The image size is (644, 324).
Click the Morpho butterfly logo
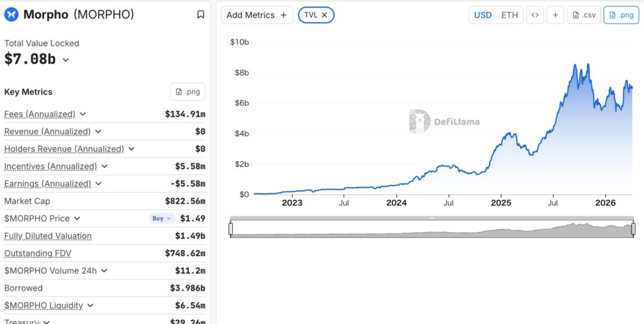(11, 14)
